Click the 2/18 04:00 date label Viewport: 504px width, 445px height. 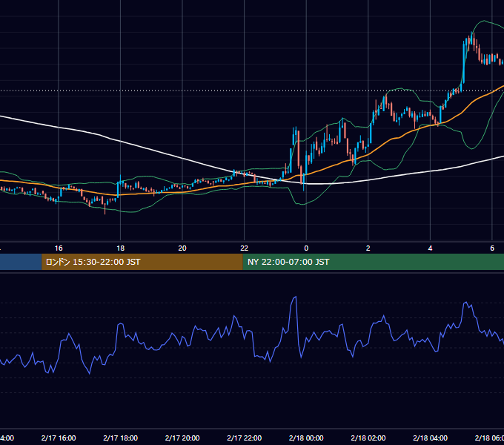pyautogui.click(x=430, y=438)
